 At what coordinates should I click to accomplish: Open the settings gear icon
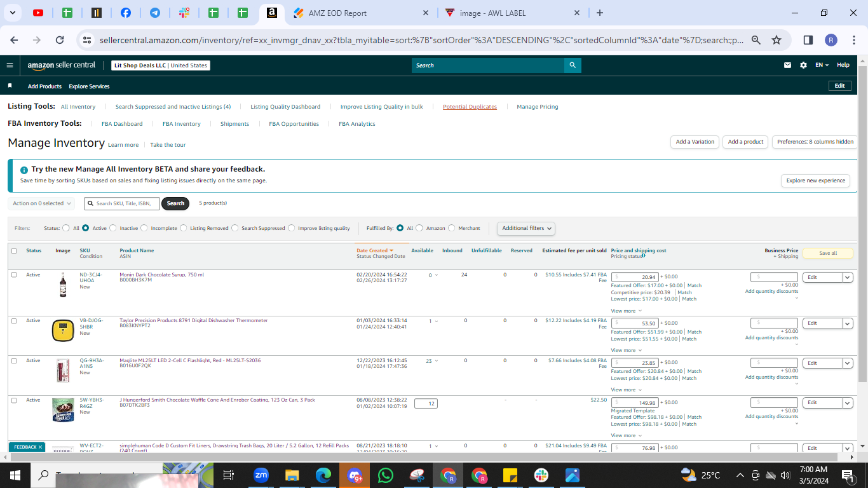click(803, 65)
